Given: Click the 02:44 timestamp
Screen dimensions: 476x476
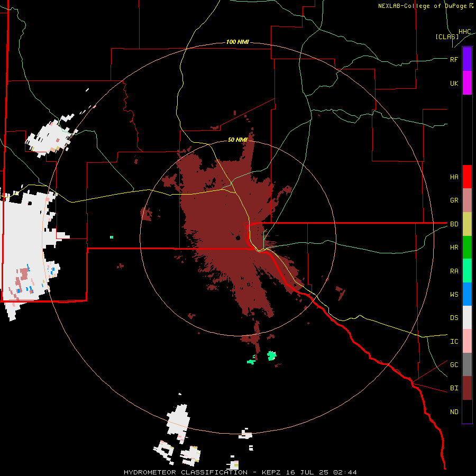Looking at the screenshot, I should [x=344, y=472].
